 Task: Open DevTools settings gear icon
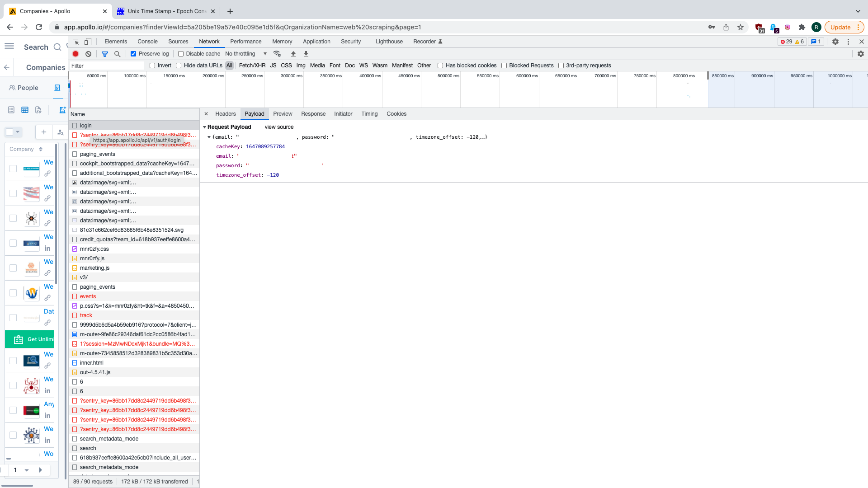(x=835, y=42)
